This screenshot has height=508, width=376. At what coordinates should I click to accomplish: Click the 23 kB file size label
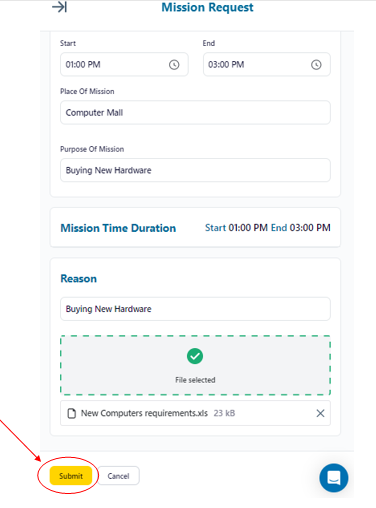click(x=224, y=413)
